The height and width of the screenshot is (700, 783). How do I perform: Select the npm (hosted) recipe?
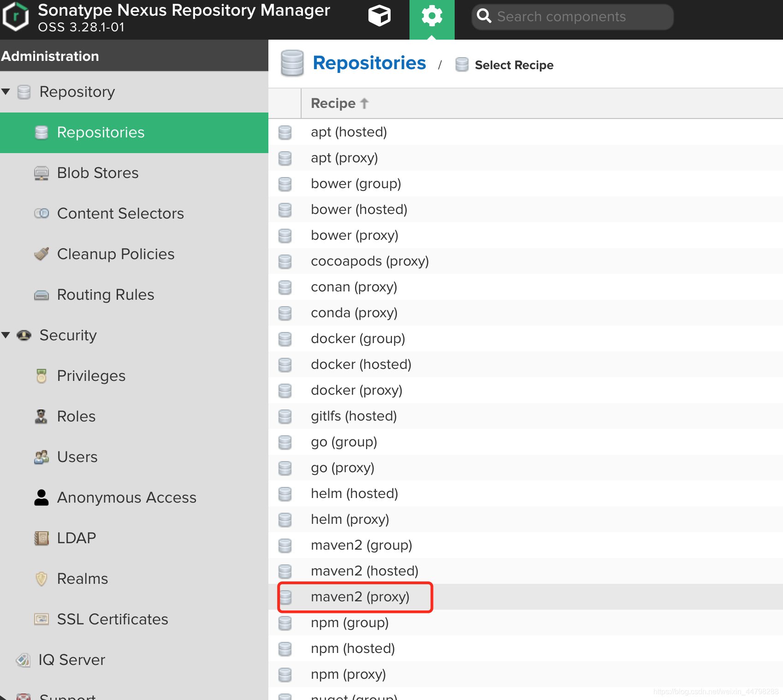[x=526, y=648]
